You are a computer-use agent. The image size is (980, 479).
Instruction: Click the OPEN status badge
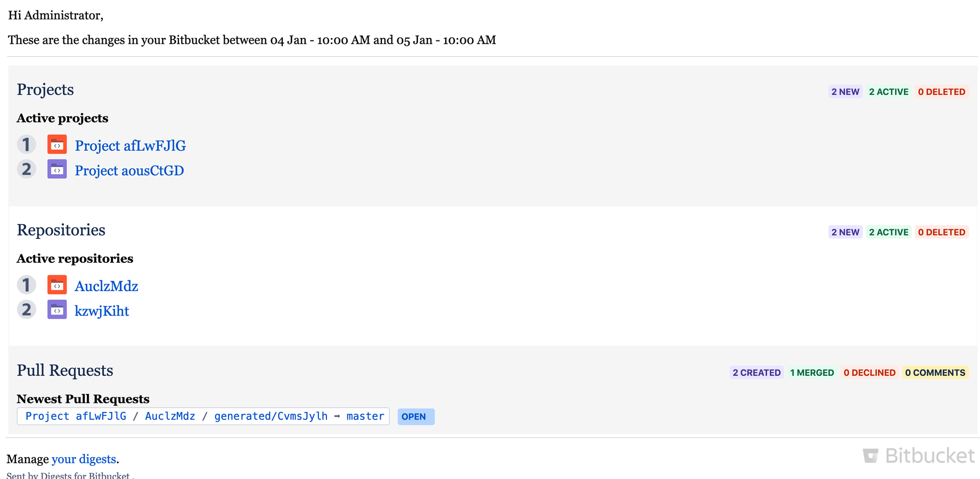point(416,417)
